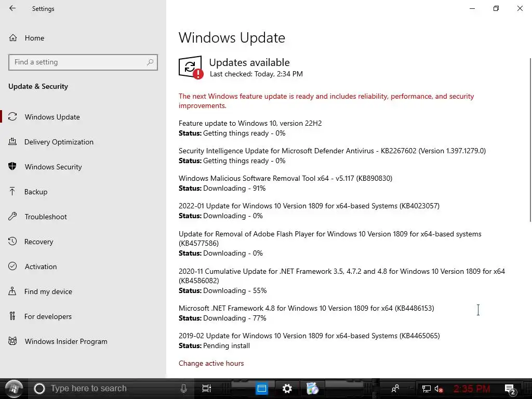532x399 pixels.
Task: Click the Downloading - 77% status
Action: (x=234, y=318)
